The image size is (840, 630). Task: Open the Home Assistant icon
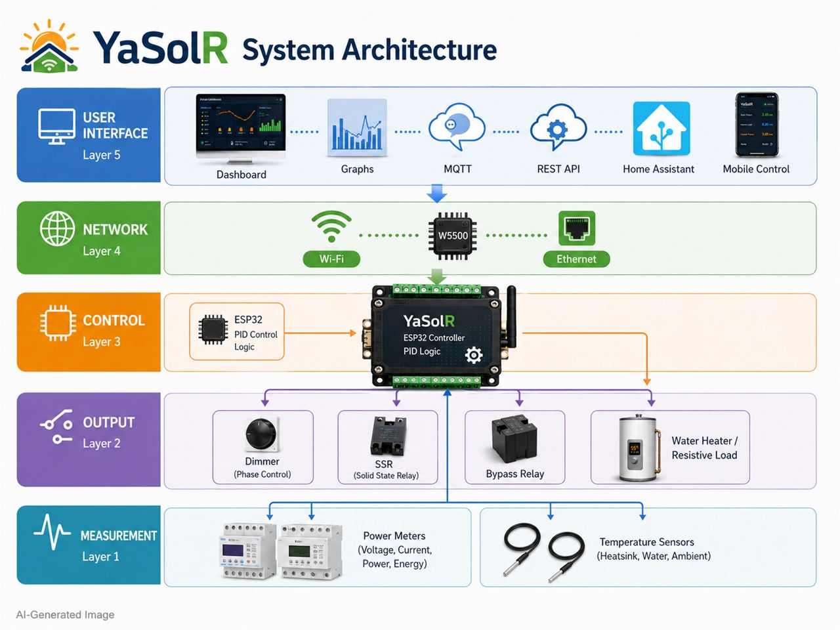[661, 128]
